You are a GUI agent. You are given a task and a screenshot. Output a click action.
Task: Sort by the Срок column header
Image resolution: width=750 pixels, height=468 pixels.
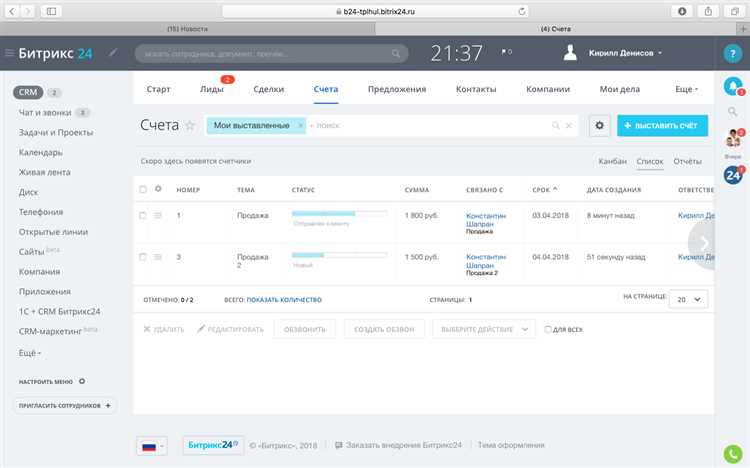click(545, 190)
